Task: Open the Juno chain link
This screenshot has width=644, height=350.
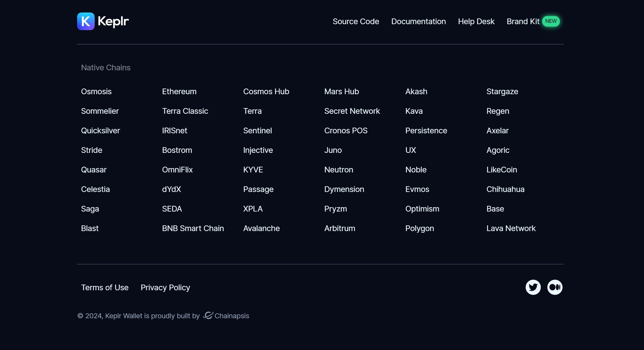Action: tap(333, 150)
